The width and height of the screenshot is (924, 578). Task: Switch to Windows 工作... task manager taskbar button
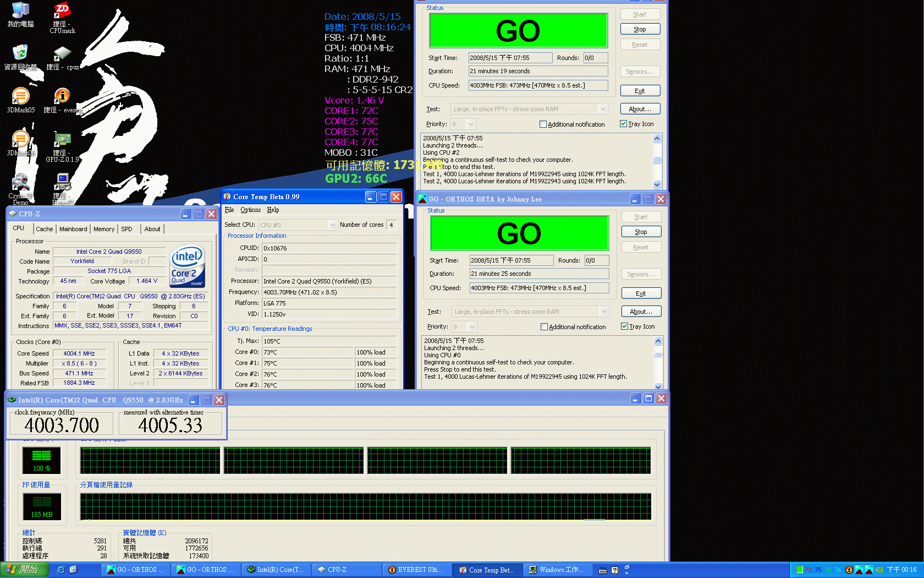[x=557, y=570]
